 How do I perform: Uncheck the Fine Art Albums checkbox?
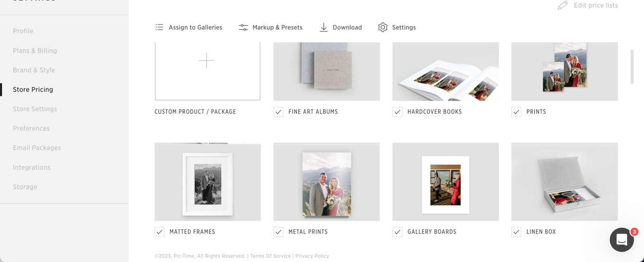[278, 112]
